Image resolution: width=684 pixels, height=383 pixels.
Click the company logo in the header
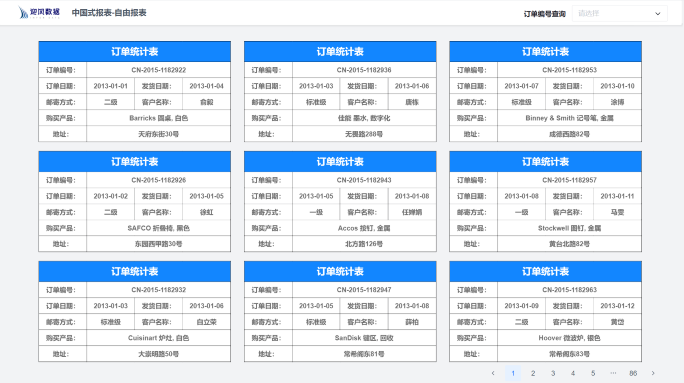(39, 12)
